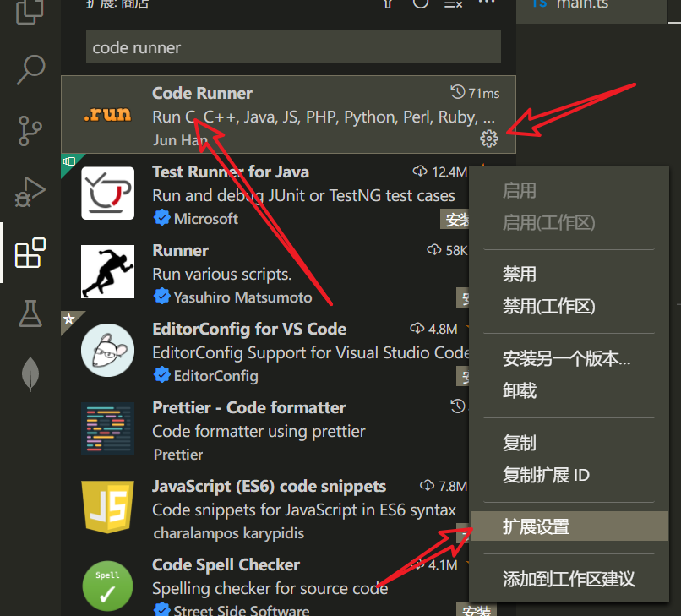Open Prettier - Code formatter extension title
The height and width of the screenshot is (616, 681).
(249, 407)
